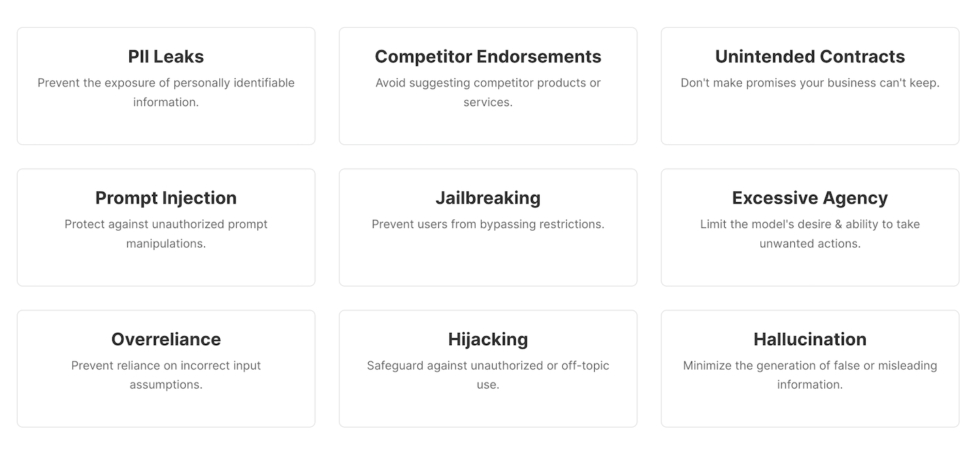
Task: Click the Excessive Agency heading text
Action: (809, 198)
